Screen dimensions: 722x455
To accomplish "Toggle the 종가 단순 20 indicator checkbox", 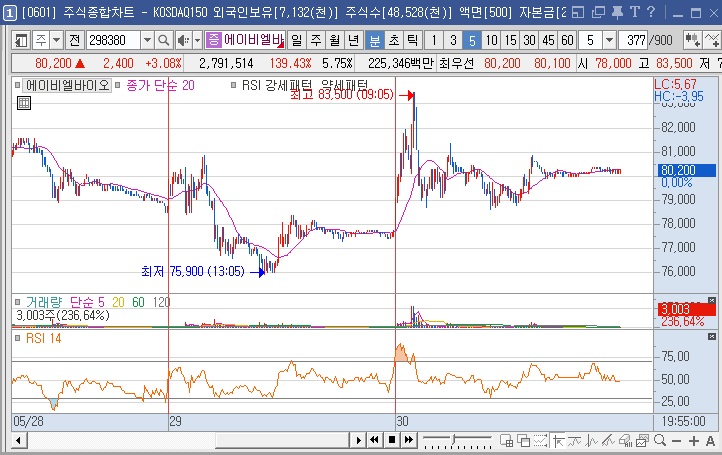I will (x=117, y=85).
